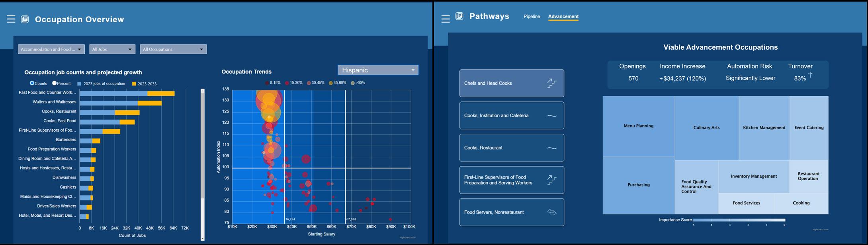Toggle the 0-15% legend series
This screenshot has height=245, width=868.
[x=273, y=83]
